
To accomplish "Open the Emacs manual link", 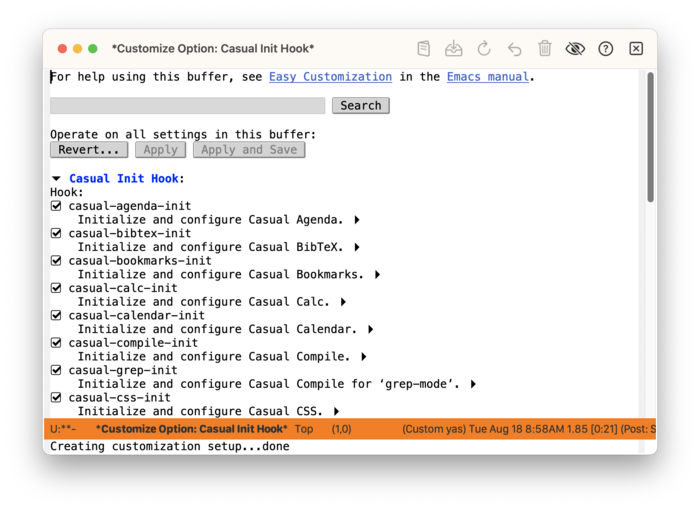I will tap(488, 77).
